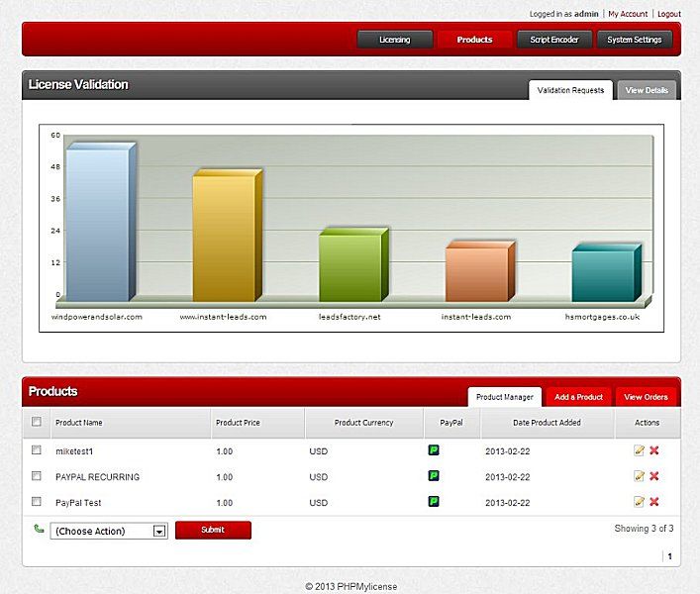Switch to Validation Requests tab

click(x=570, y=90)
